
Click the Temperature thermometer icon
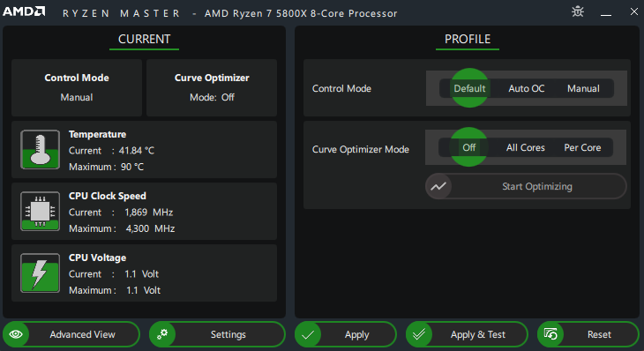pyautogui.click(x=41, y=149)
